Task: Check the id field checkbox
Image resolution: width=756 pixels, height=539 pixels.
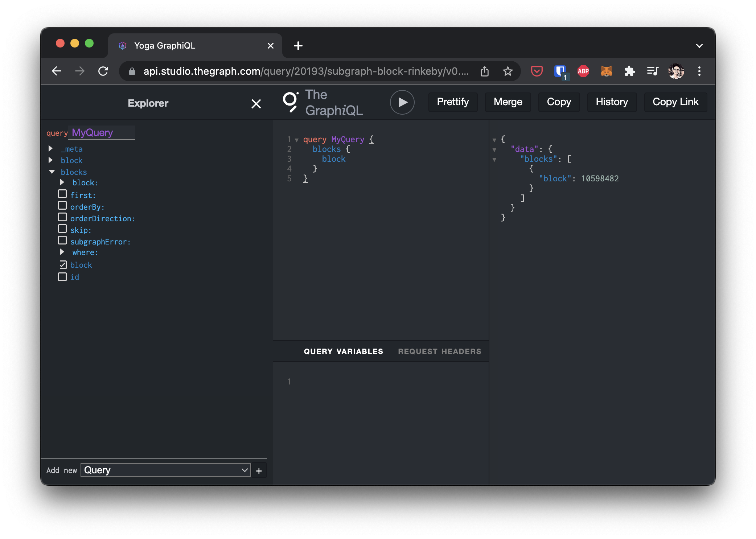Action: [x=62, y=277]
